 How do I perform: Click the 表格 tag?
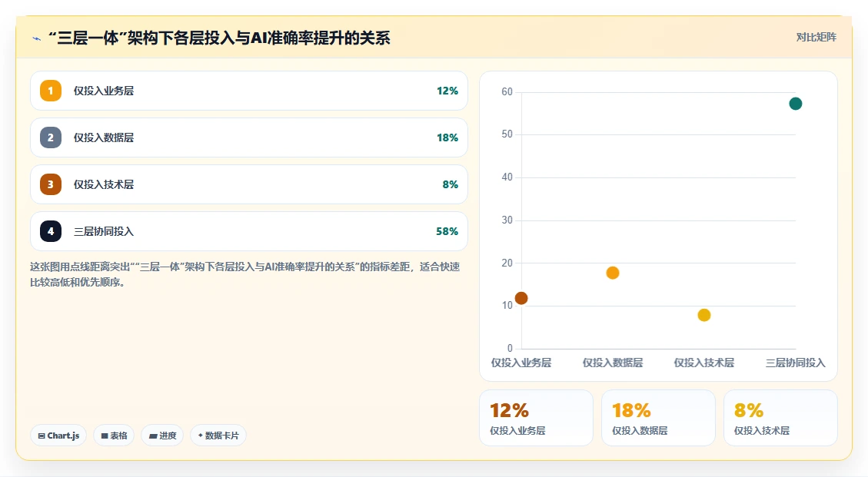click(114, 436)
